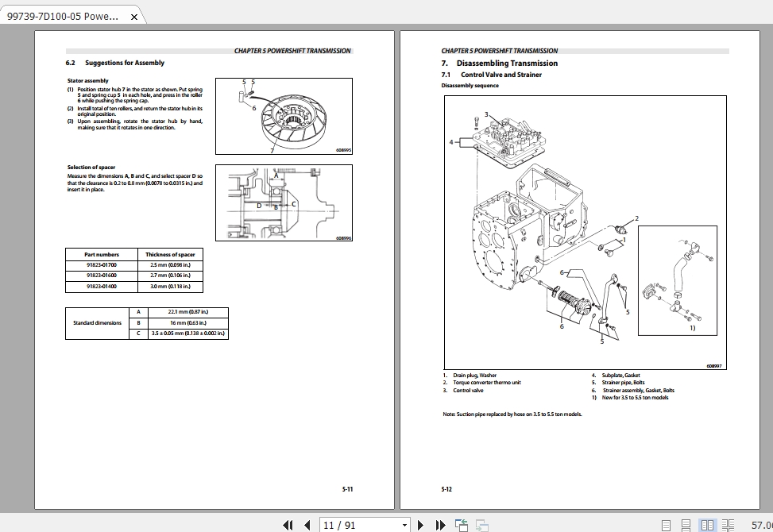Close the 99739-7D100-05 document tab
Image resolution: width=773 pixels, height=532 pixels.
[x=133, y=17]
